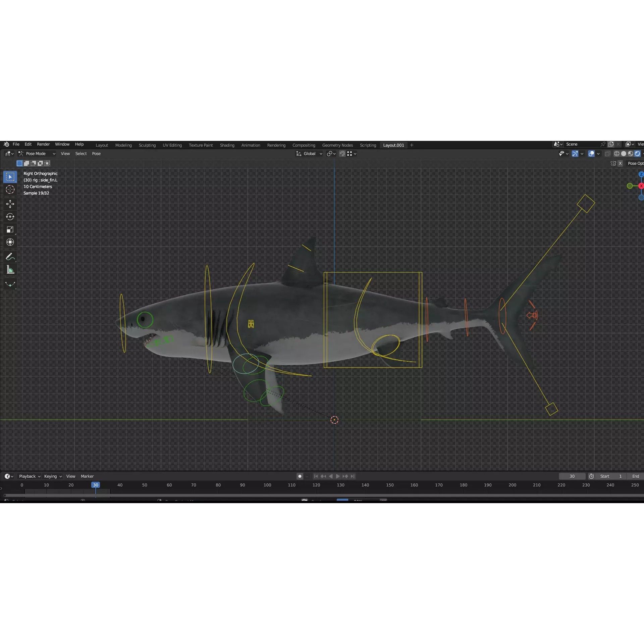Open the Global transform orientation dropdown
The image size is (644, 644).
coord(309,154)
